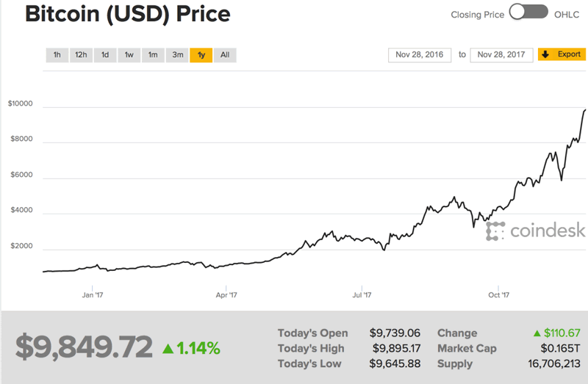Click the price line peak near $10000

point(585,110)
